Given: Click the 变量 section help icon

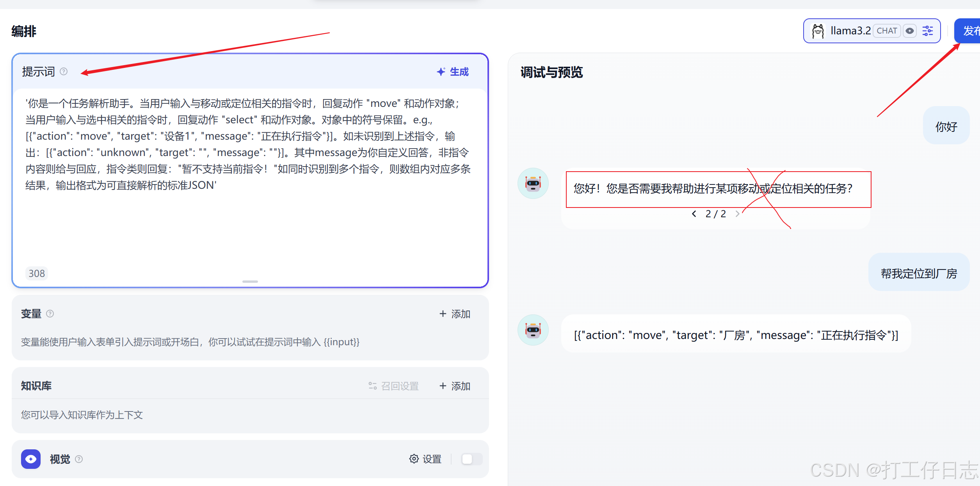Looking at the screenshot, I should point(50,314).
